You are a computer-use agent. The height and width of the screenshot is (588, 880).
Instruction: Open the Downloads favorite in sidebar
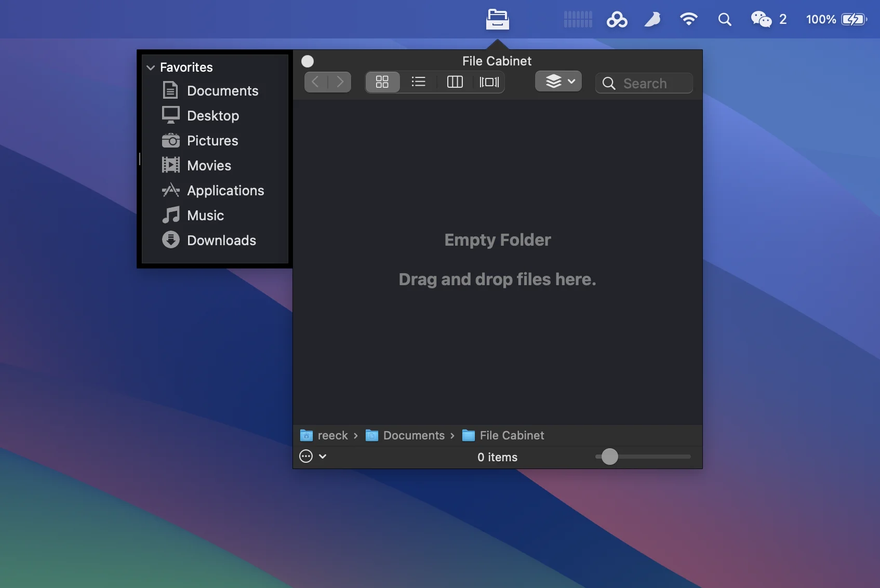pos(215,240)
